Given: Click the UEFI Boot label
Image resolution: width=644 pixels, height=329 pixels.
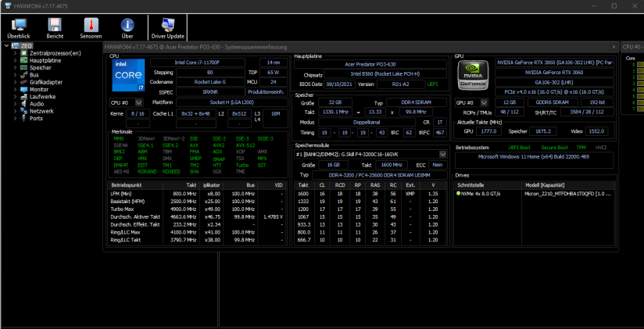Looking at the screenshot, I should (x=519, y=147).
